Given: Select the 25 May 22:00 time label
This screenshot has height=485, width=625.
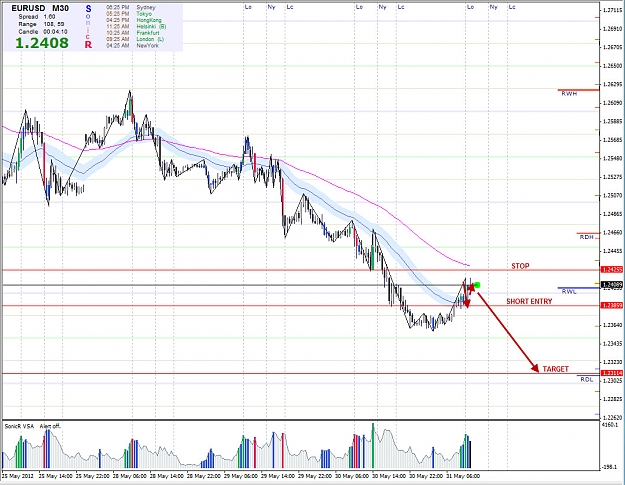Looking at the screenshot, I should tap(92, 476).
